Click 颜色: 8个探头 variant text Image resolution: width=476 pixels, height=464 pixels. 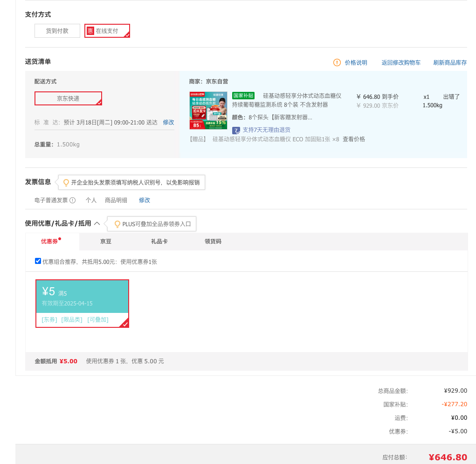pyautogui.click(x=272, y=118)
